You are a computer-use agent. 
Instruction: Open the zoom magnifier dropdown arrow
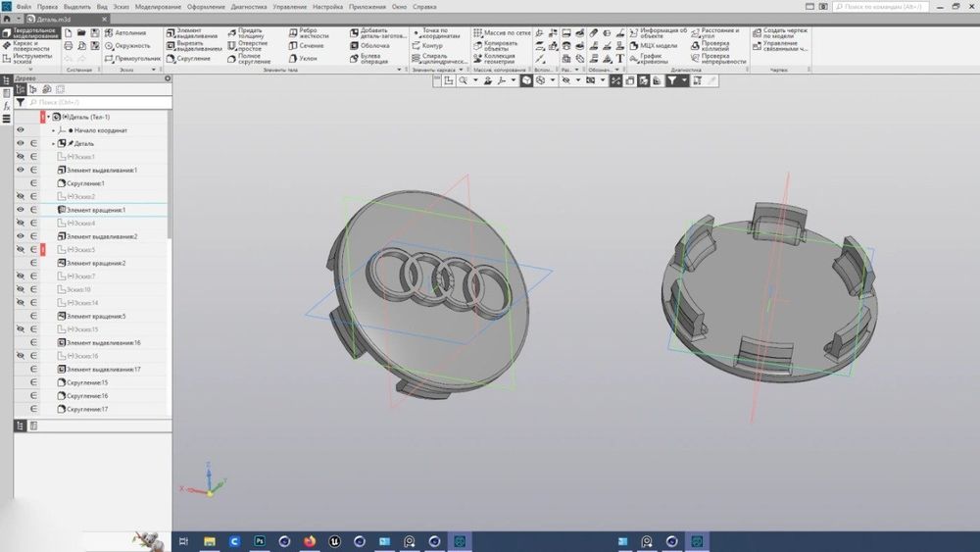pos(475,80)
